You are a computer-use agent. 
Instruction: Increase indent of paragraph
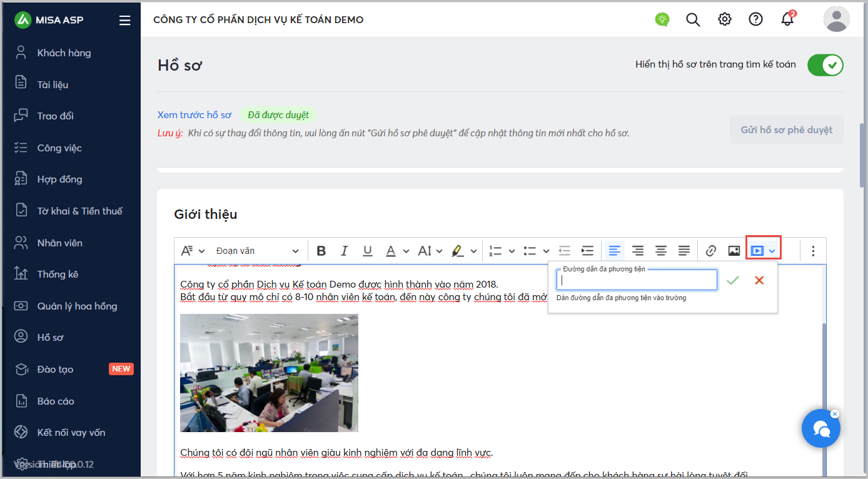tap(588, 251)
